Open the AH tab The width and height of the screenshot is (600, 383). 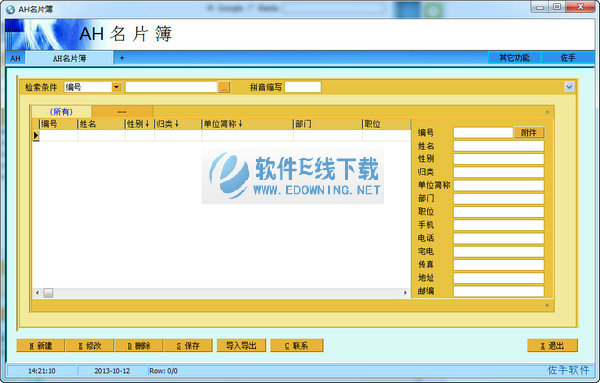click(x=15, y=58)
